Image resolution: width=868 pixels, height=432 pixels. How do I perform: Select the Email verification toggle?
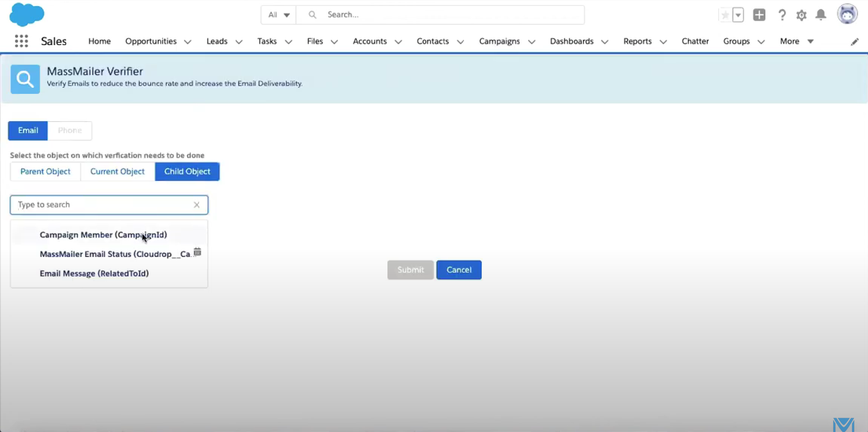pos(28,130)
